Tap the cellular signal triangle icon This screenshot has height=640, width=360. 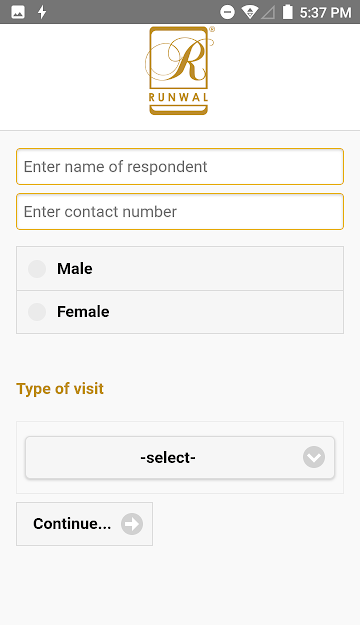pyautogui.click(x=268, y=13)
